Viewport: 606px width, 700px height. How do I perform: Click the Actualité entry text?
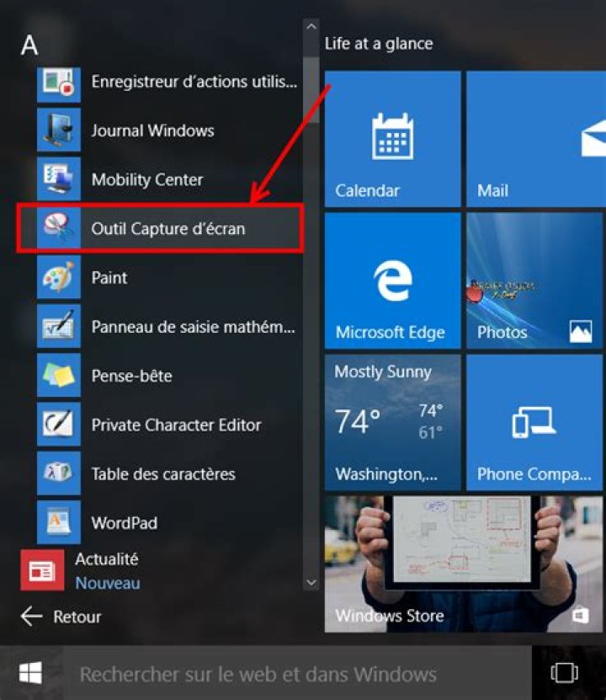(107, 559)
